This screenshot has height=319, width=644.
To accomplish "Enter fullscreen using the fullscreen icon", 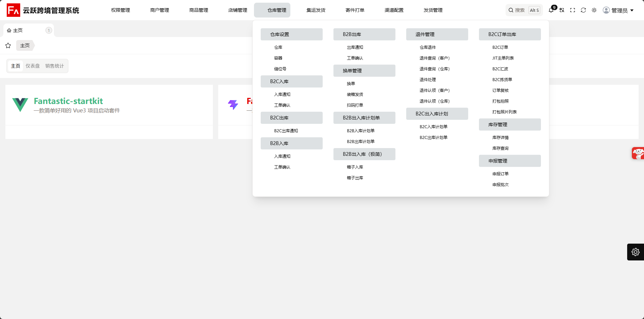I will (573, 10).
